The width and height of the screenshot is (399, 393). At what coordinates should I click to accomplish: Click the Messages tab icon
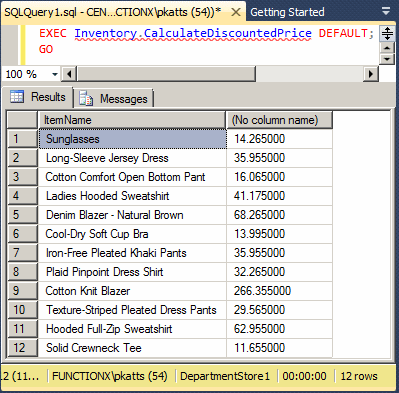point(86,98)
